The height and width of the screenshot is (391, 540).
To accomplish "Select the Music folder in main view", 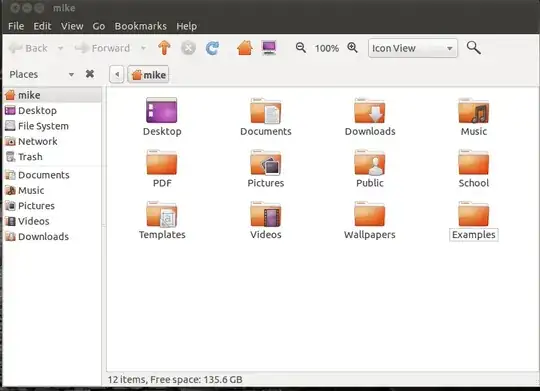I will [x=474, y=117].
